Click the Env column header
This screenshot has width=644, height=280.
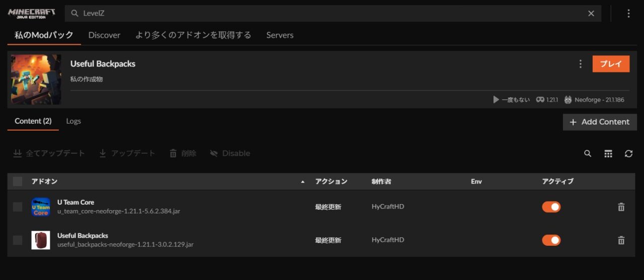476,181
